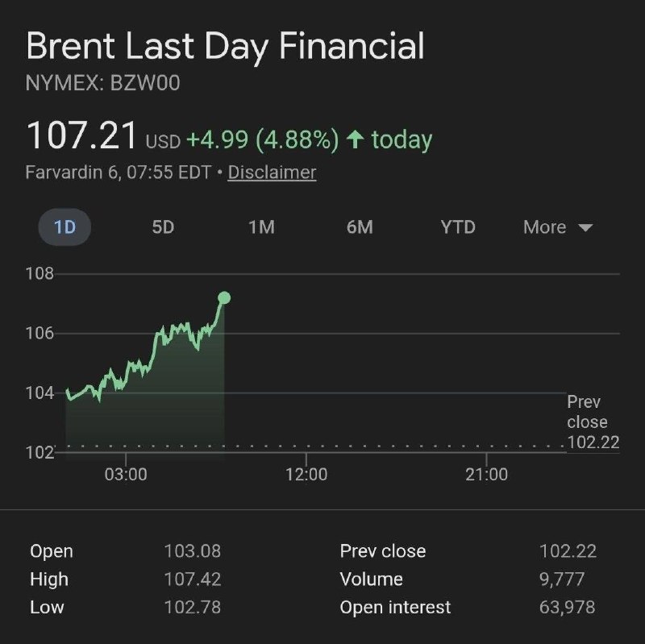Show the 6M chart range

point(359,227)
